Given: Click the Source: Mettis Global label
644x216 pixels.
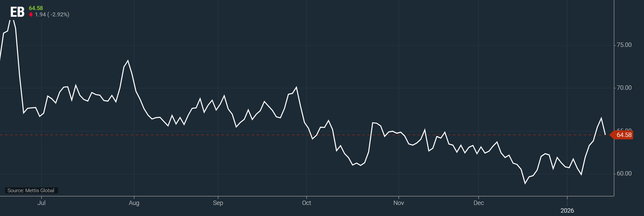Looking at the screenshot, I should coord(31,191).
